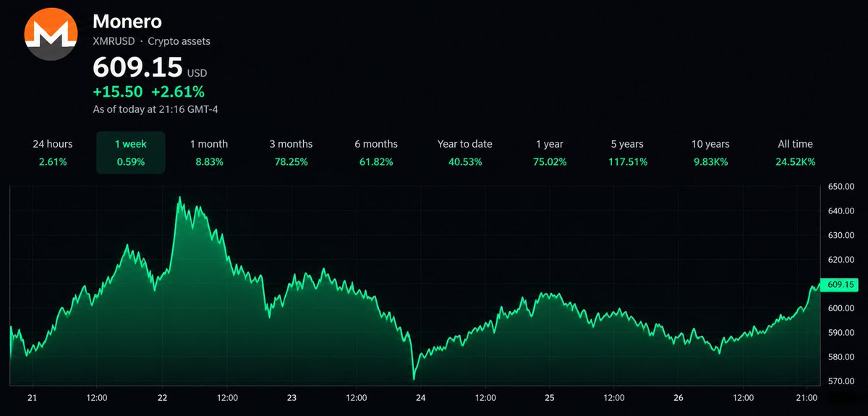Viewport: 868px width, 416px height.
Task: Click the +2.61% change next to +15.50
Action: pyautogui.click(x=178, y=92)
